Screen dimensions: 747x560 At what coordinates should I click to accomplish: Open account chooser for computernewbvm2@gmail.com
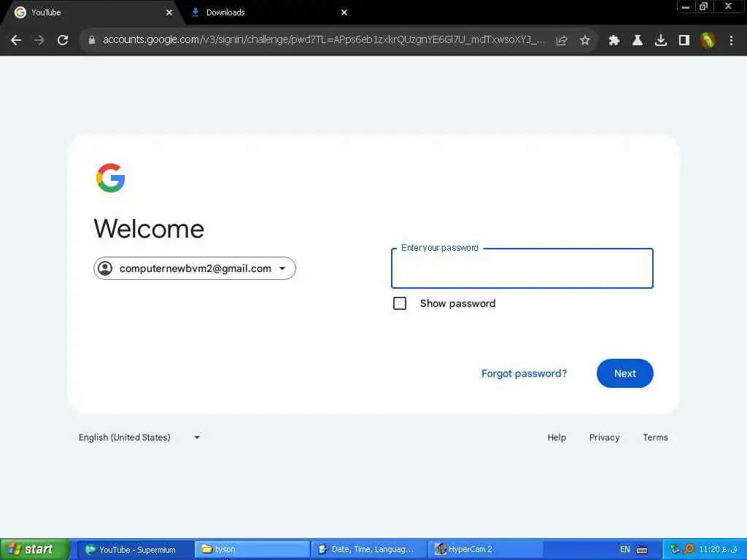(x=194, y=268)
